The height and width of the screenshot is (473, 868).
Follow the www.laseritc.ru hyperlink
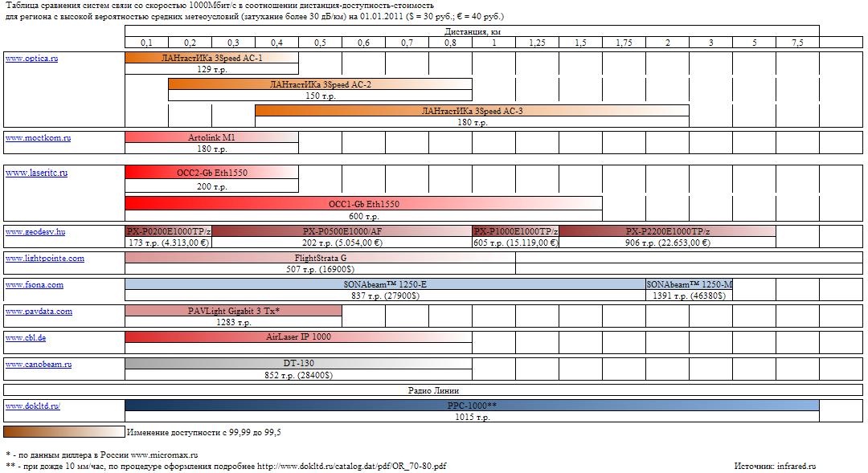[36, 173]
